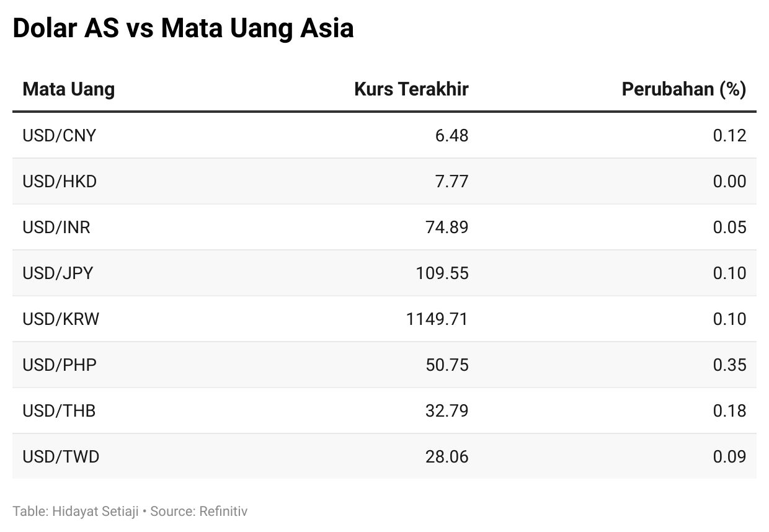Click the 109.55 exchange rate value
This screenshot has height=532, width=769.
click(442, 273)
